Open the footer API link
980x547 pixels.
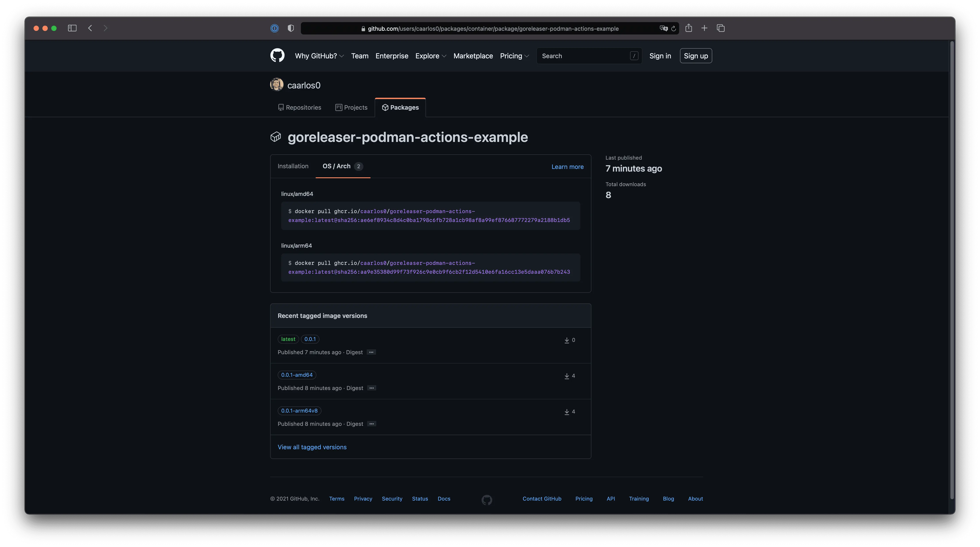(611, 499)
